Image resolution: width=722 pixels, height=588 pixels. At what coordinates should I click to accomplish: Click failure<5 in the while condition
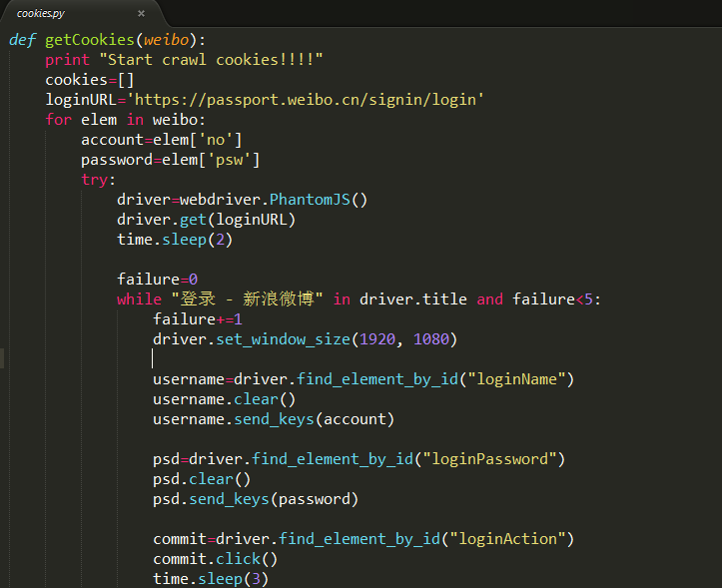552,299
